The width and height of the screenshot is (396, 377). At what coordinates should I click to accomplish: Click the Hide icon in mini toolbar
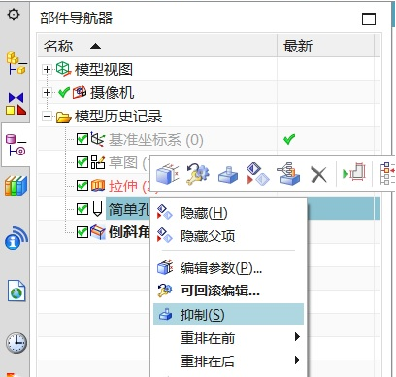(x=258, y=174)
